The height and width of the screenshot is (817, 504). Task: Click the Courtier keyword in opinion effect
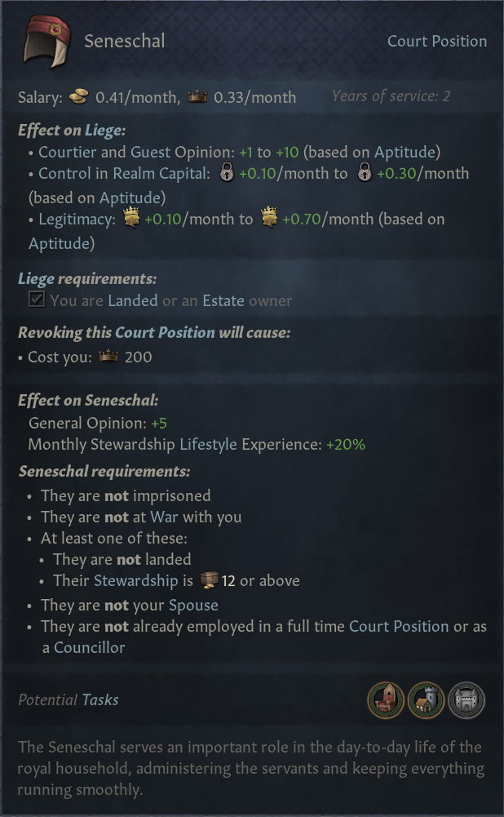pyautogui.click(x=68, y=152)
